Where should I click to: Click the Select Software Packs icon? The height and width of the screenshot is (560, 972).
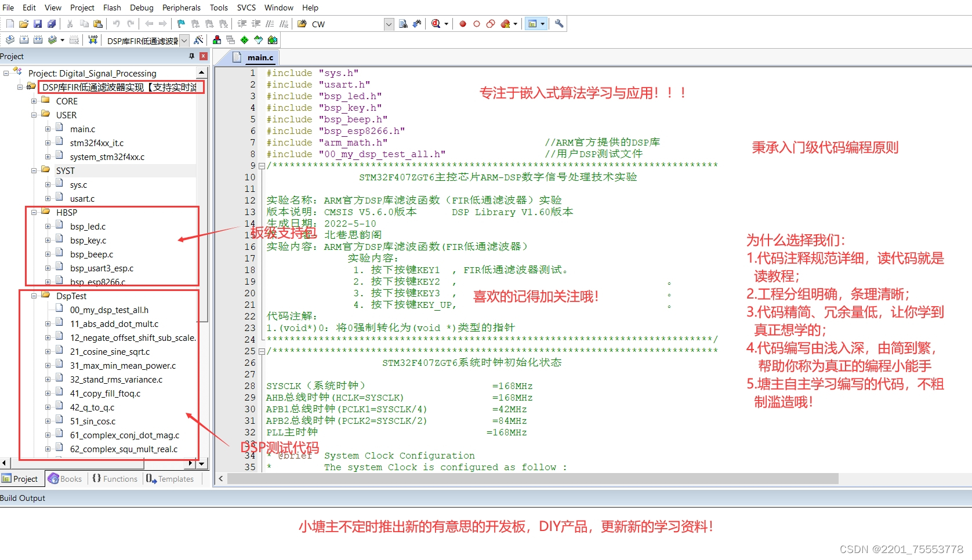(x=259, y=40)
